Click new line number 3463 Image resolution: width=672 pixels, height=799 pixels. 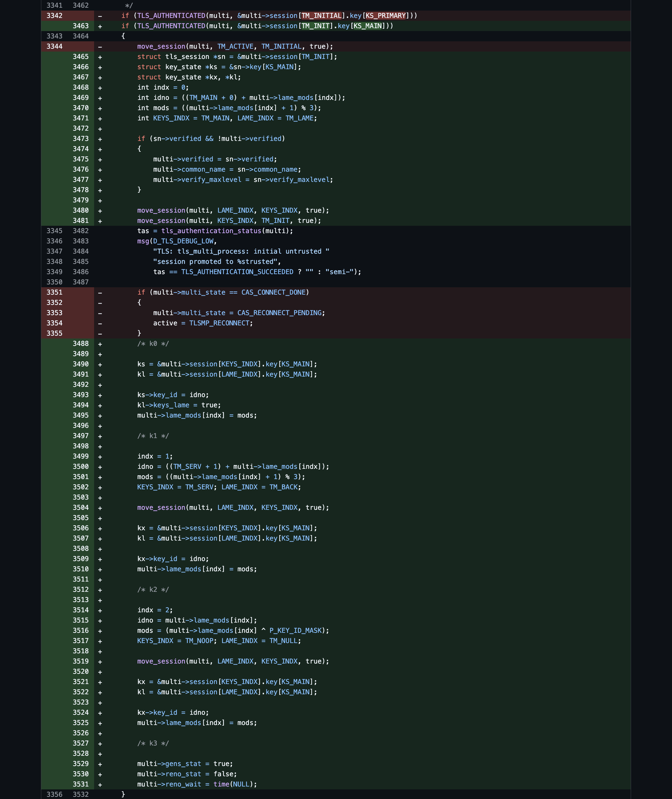pyautogui.click(x=80, y=26)
